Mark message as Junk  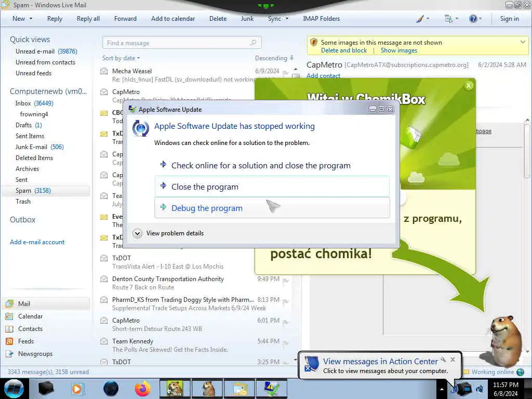(x=247, y=19)
